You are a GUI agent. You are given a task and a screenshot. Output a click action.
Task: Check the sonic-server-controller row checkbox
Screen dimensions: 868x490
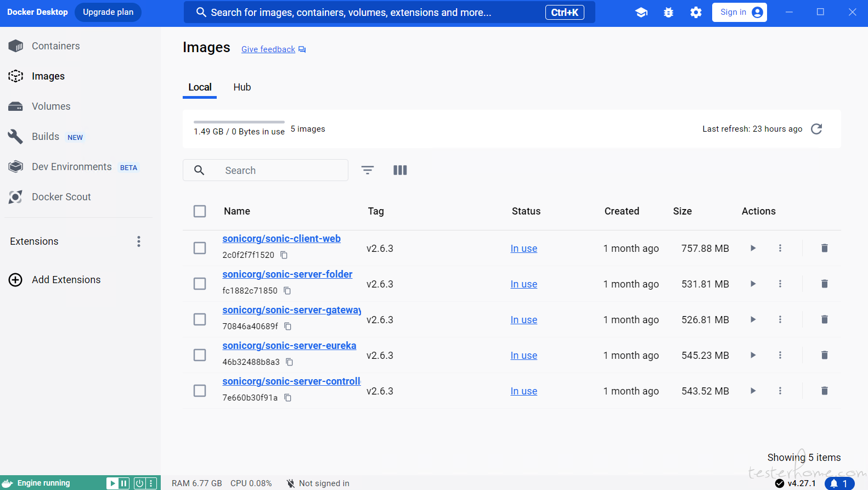(x=200, y=391)
